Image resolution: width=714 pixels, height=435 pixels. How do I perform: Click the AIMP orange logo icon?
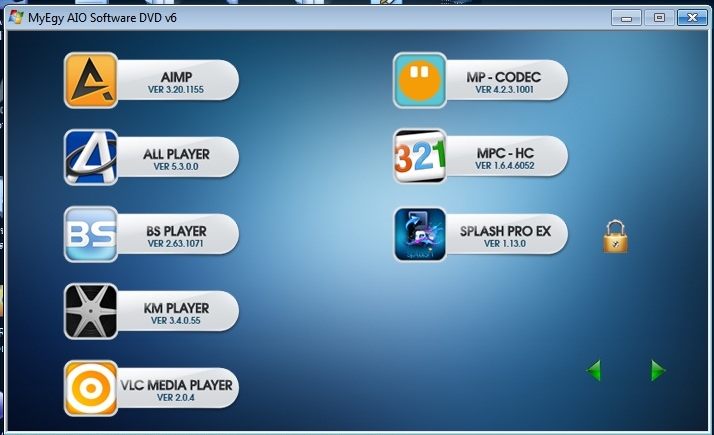pos(91,80)
